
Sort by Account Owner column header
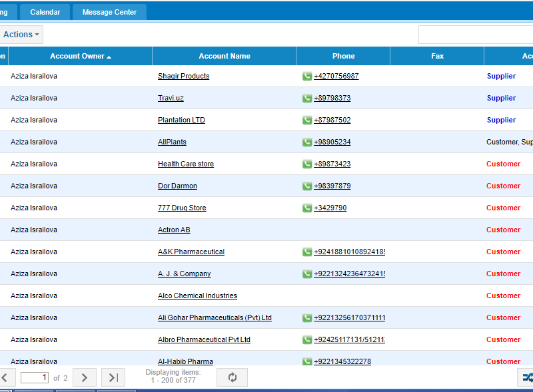point(80,56)
